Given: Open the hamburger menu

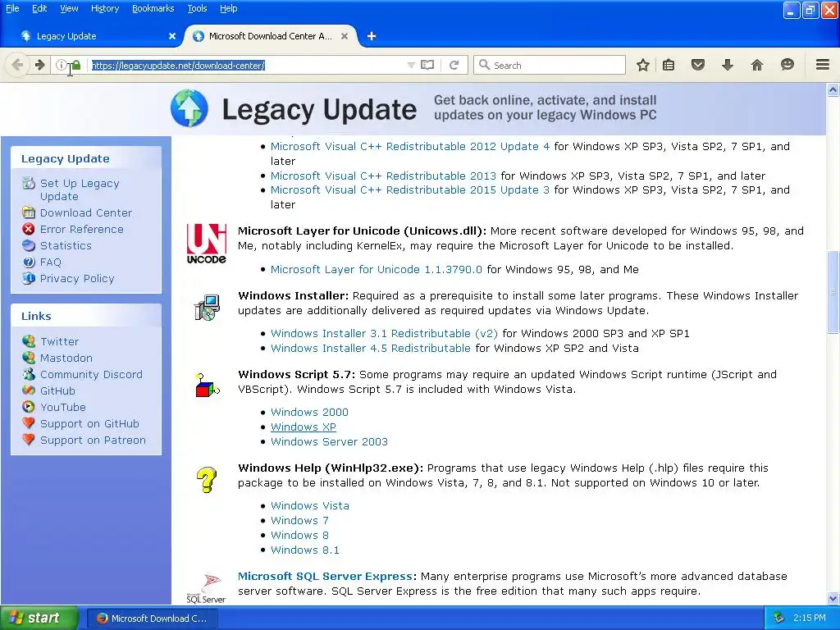Looking at the screenshot, I should [x=823, y=65].
